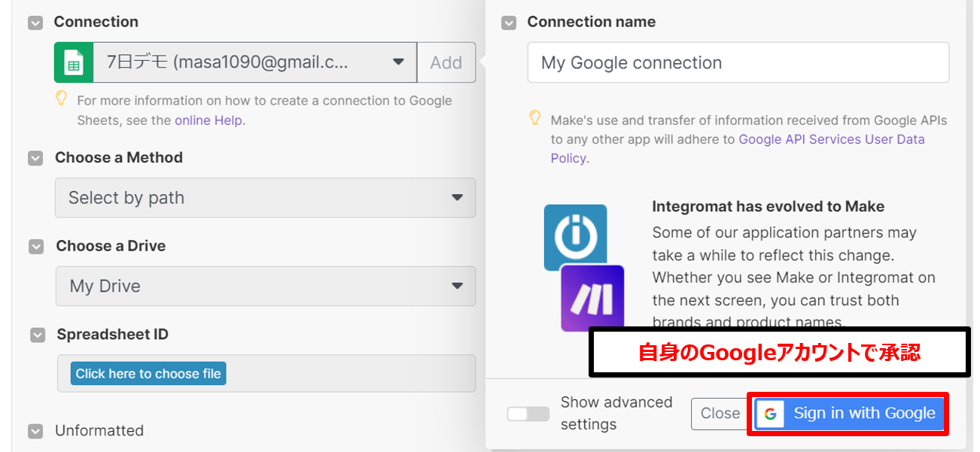Toggle Show advanced settings switch
980x452 pixels.
[x=528, y=414]
